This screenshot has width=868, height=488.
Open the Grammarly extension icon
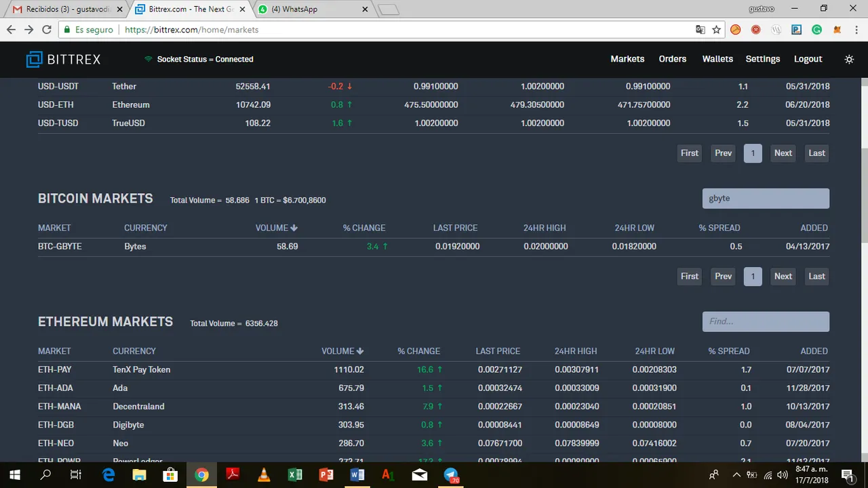click(817, 30)
